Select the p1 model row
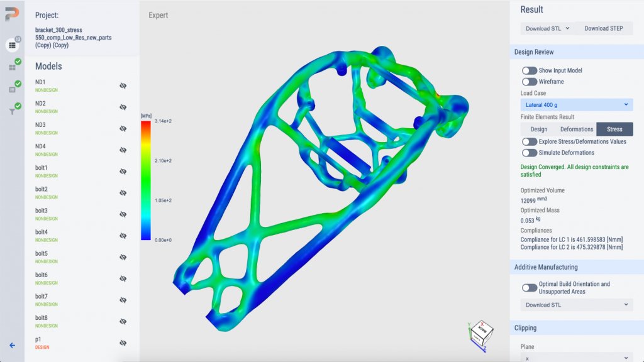 82,343
